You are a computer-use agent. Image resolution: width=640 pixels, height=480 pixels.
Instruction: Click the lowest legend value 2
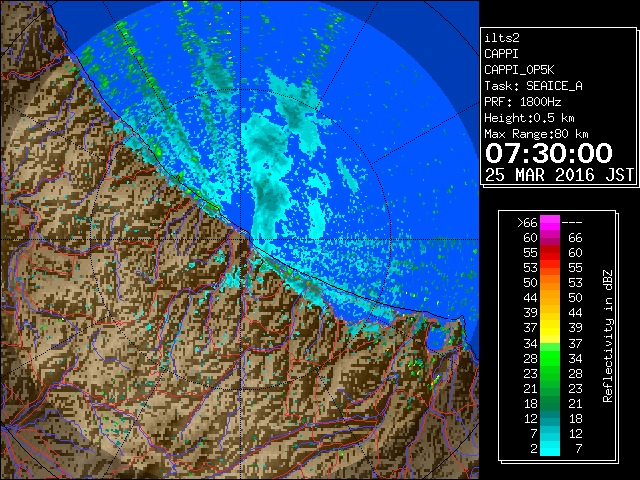coord(533,448)
